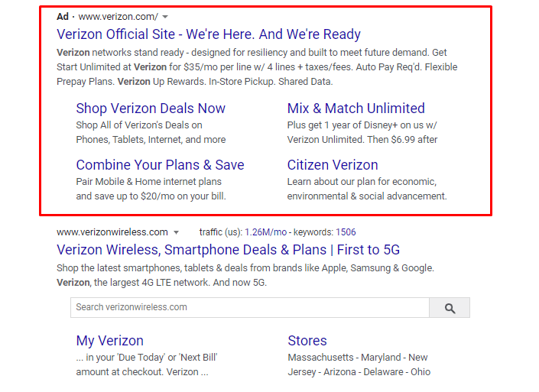Click text 'Shop All of Verizon's Deals on'
The width and height of the screenshot is (539, 392).
tap(139, 125)
